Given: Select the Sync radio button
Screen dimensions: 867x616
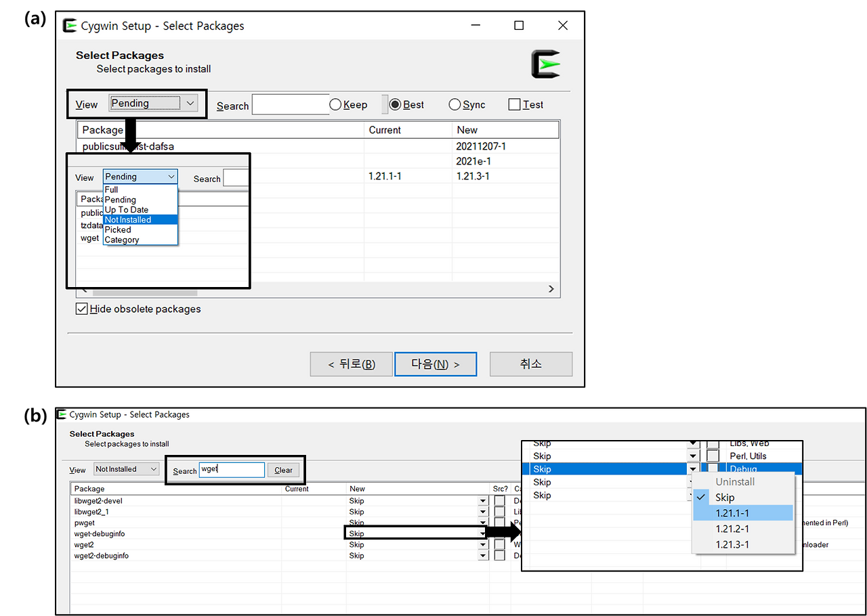Looking at the screenshot, I should click(x=454, y=104).
